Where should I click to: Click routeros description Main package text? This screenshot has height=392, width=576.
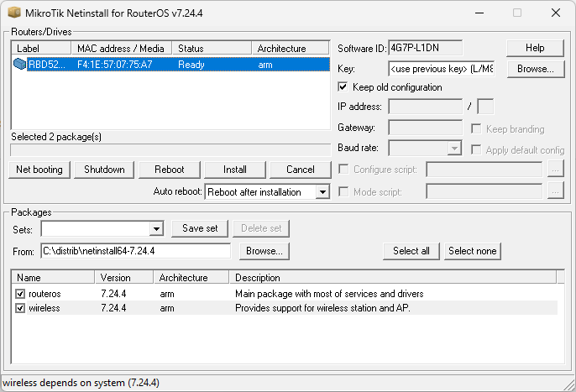(x=329, y=294)
